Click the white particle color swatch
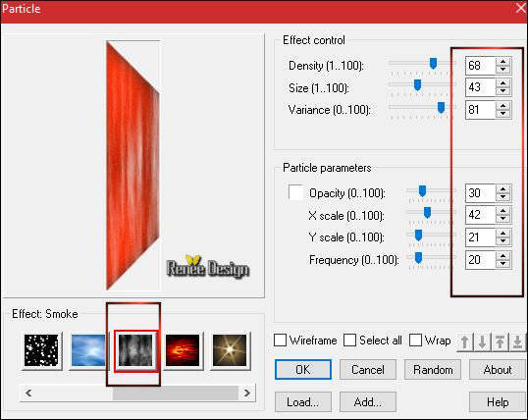The image size is (528, 420). click(295, 192)
